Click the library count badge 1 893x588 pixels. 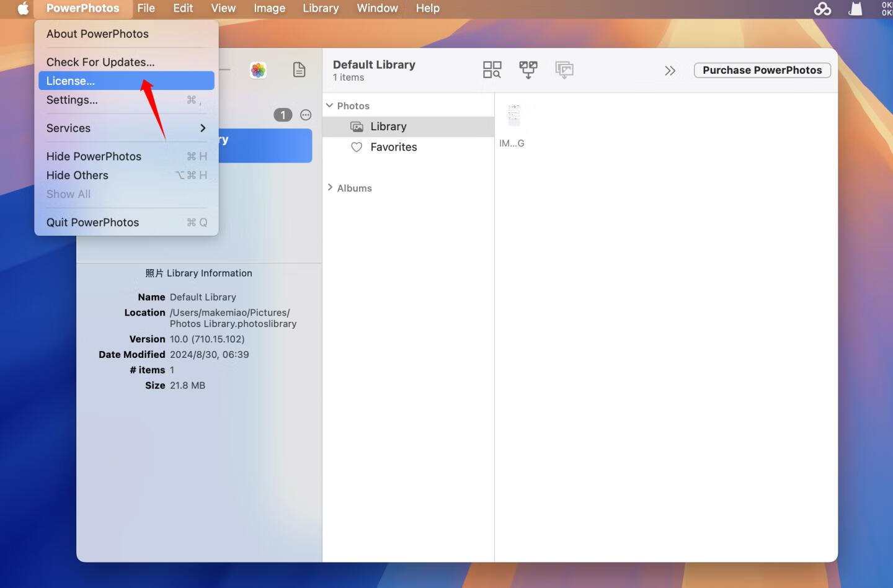[x=283, y=115]
